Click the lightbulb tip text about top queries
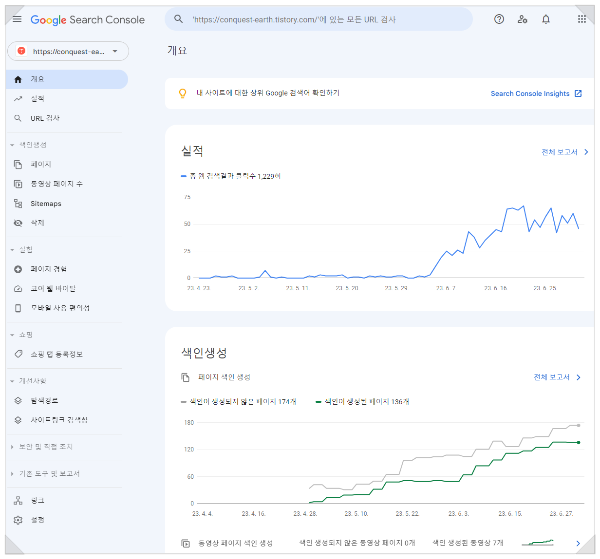600x559 pixels. click(x=268, y=93)
